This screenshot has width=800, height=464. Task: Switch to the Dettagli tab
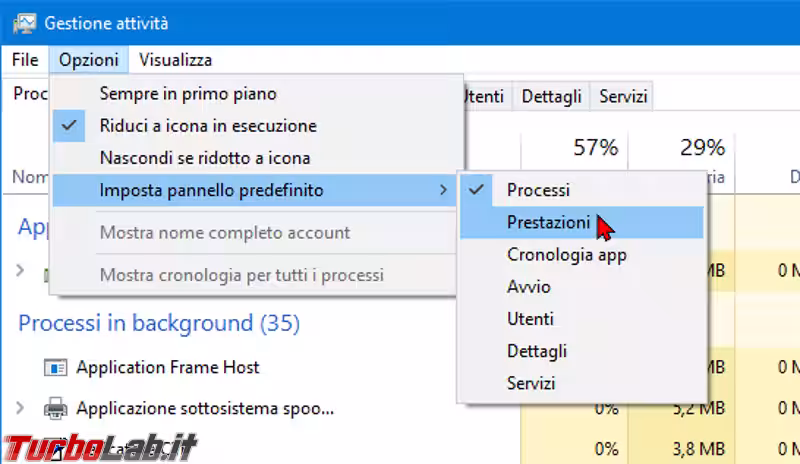(x=551, y=97)
